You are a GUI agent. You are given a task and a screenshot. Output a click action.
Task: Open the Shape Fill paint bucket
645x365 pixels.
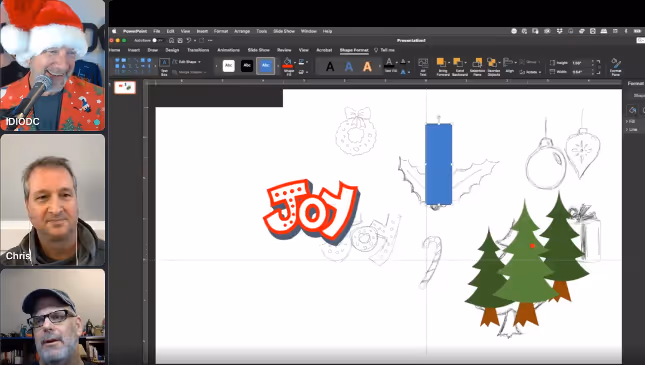288,63
